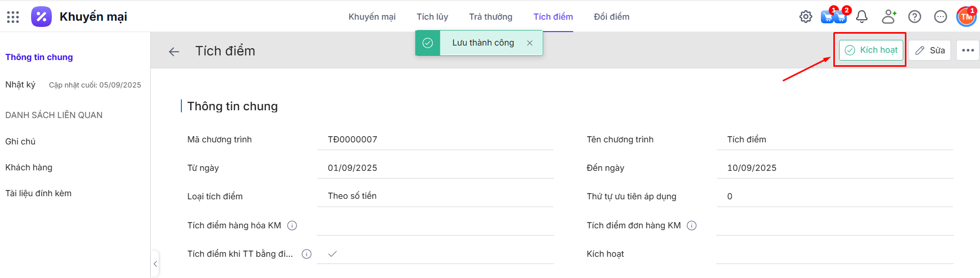Open the user avatar profile menu
Viewport: 980px width, 278px height.
(966, 17)
